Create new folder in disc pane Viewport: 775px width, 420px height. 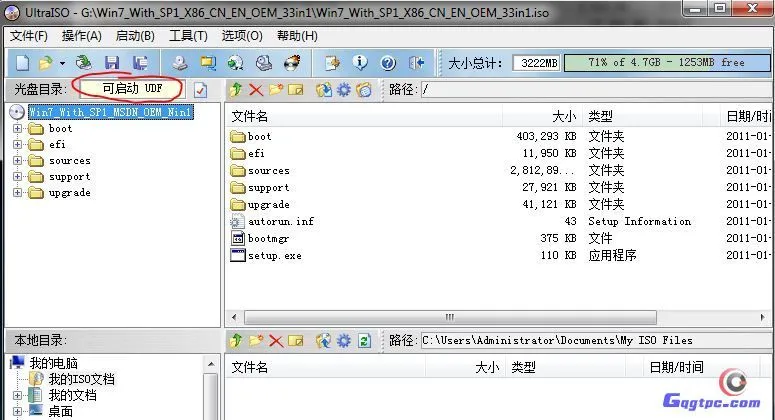click(276, 89)
